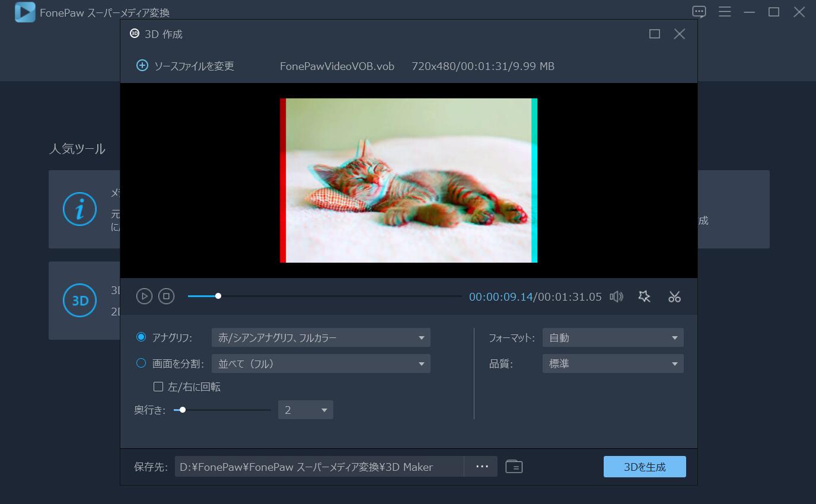
Task: Select the アナグリフ radio button
Action: point(141,337)
